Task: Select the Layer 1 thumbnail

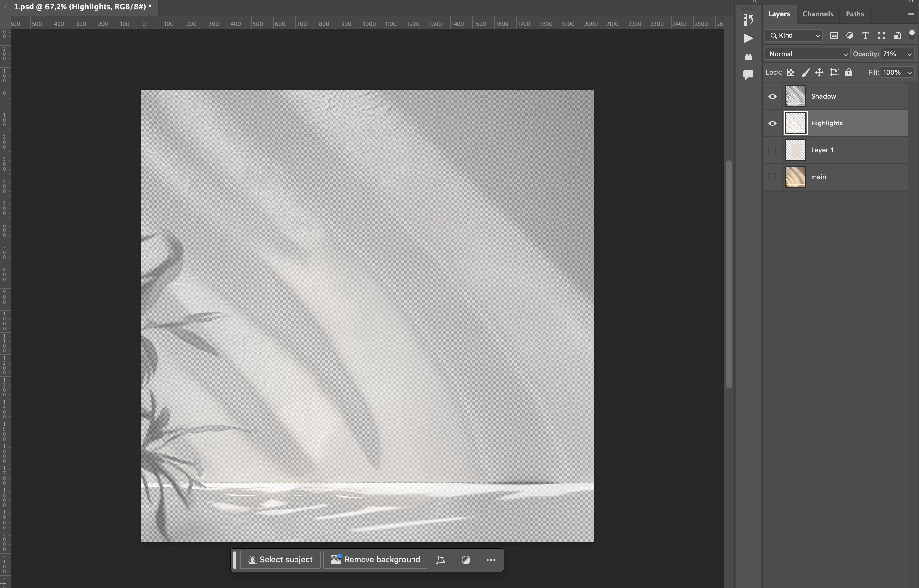Action: (795, 150)
